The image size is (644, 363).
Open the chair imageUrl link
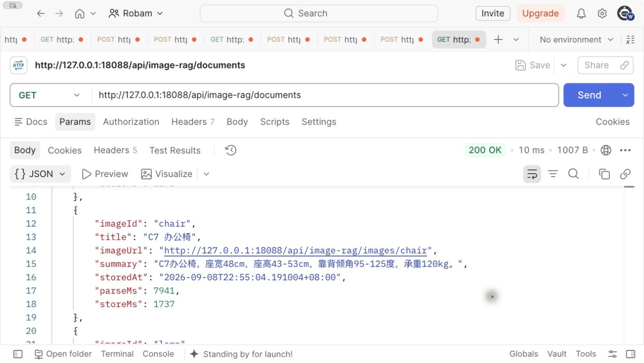coord(295,251)
